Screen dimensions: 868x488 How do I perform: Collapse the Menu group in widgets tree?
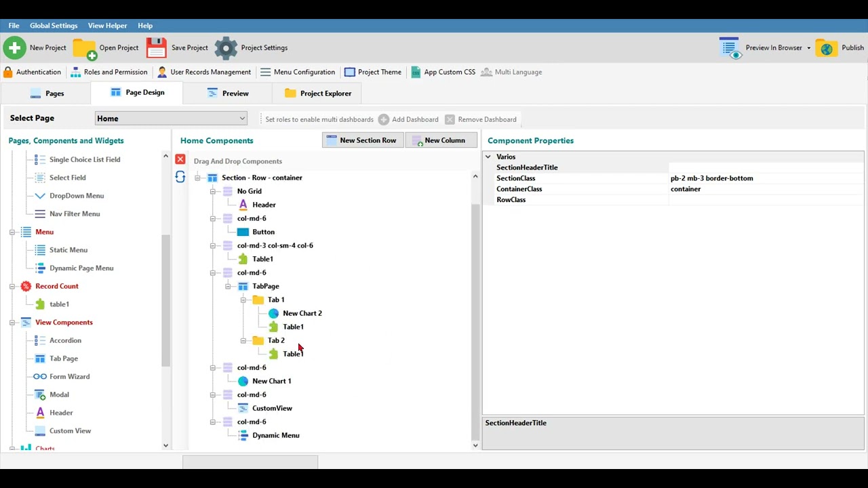(12, 232)
